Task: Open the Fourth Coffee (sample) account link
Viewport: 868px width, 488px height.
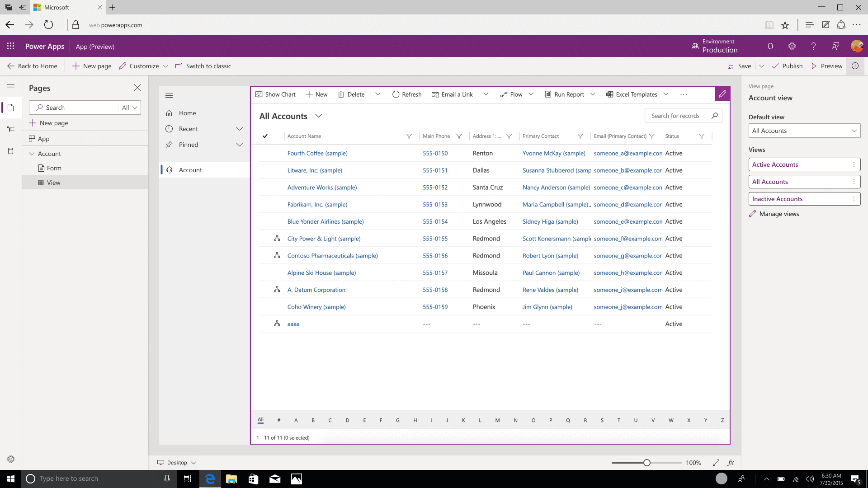Action: [x=317, y=153]
